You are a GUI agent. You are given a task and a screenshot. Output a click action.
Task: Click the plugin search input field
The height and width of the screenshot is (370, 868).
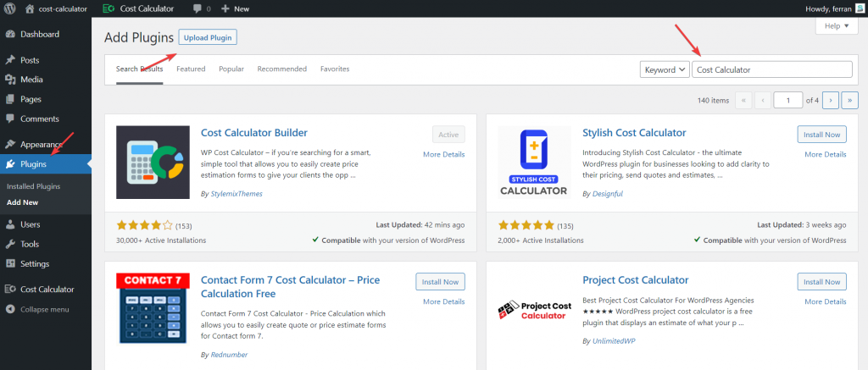[771, 69]
